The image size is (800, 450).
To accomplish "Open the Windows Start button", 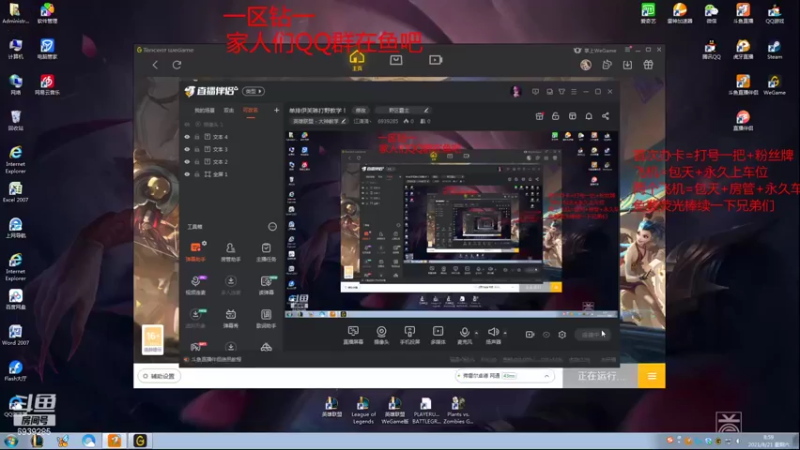I will pyautogui.click(x=11, y=441).
